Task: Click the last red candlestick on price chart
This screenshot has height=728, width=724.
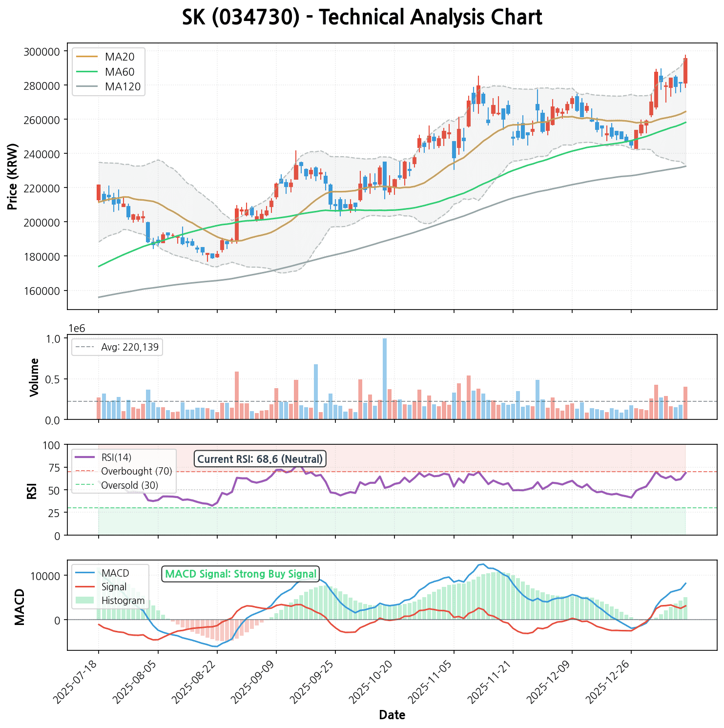Action: pos(685,71)
